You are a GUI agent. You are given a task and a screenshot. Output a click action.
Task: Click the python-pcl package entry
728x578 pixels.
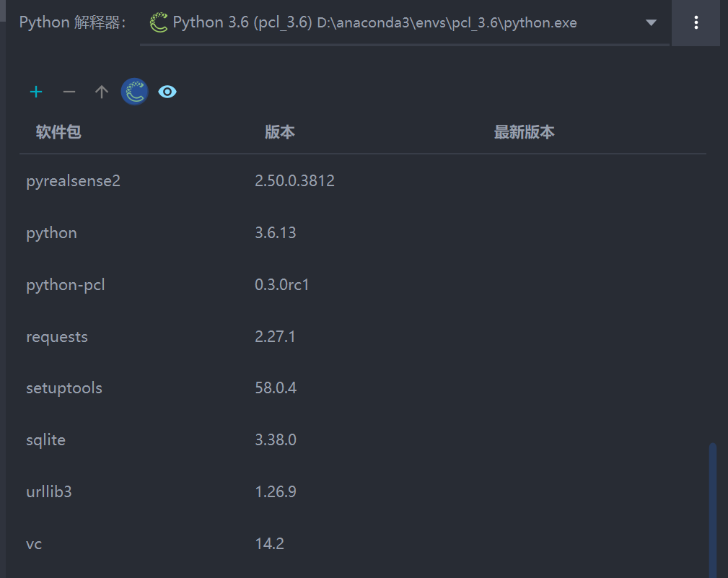(65, 284)
